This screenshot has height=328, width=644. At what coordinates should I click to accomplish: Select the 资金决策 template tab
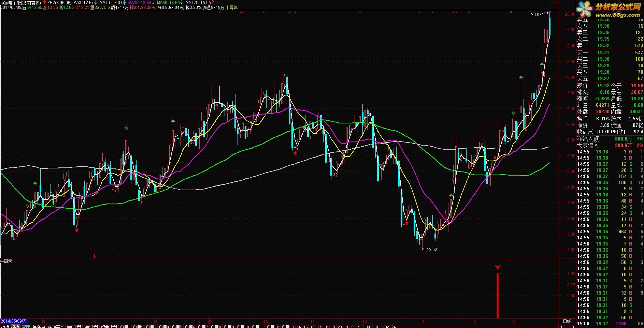click(109, 326)
